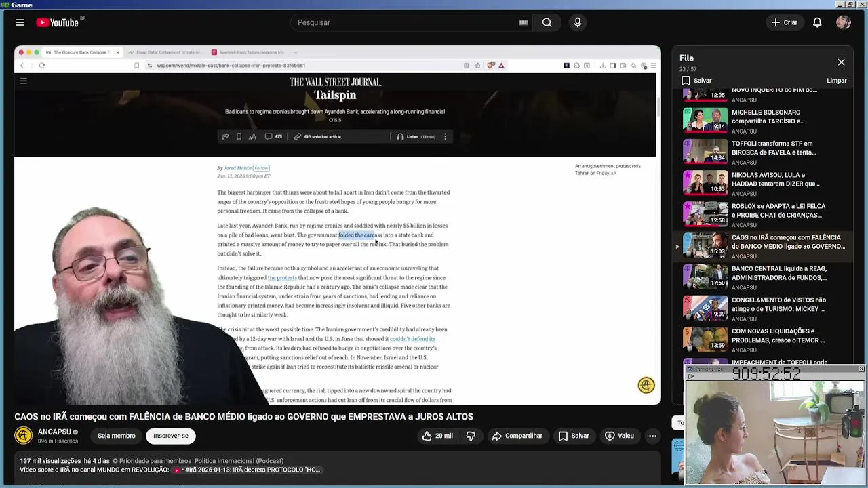Click browser back arrow in video
The image size is (868, 488).
pos(22,66)
